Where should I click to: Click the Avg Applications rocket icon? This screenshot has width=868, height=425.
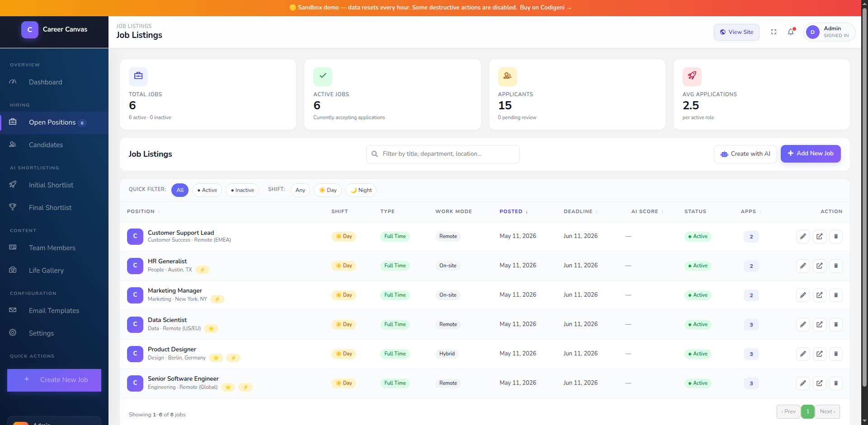click(692, 76)
